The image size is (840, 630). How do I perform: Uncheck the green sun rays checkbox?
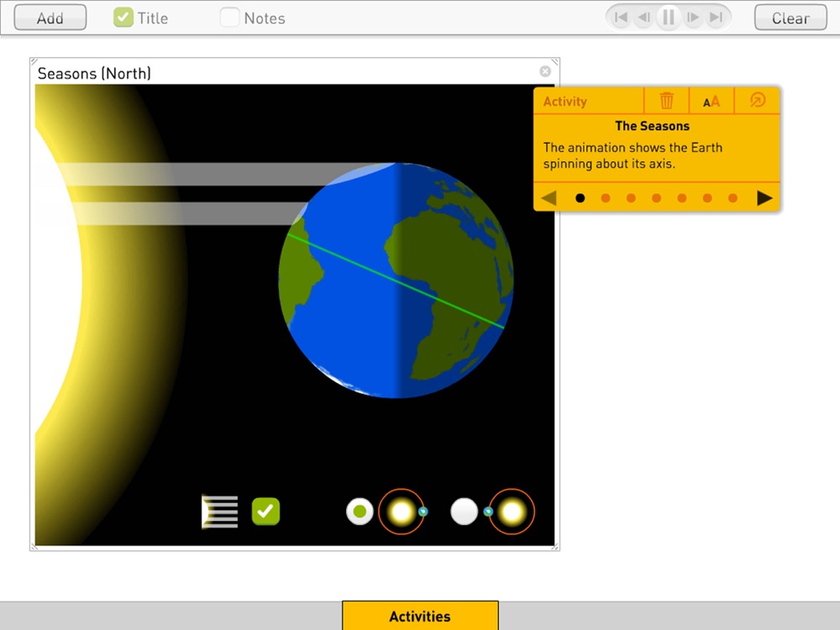[265, 512]
